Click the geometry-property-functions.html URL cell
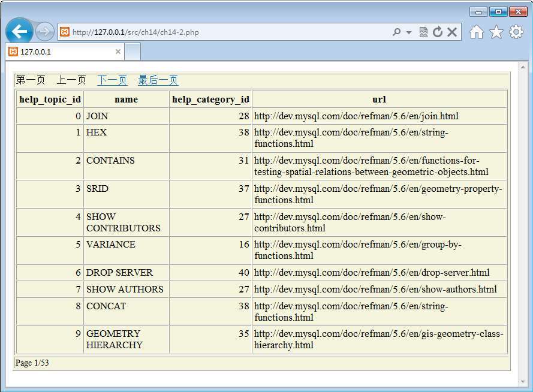 [380, 194]
